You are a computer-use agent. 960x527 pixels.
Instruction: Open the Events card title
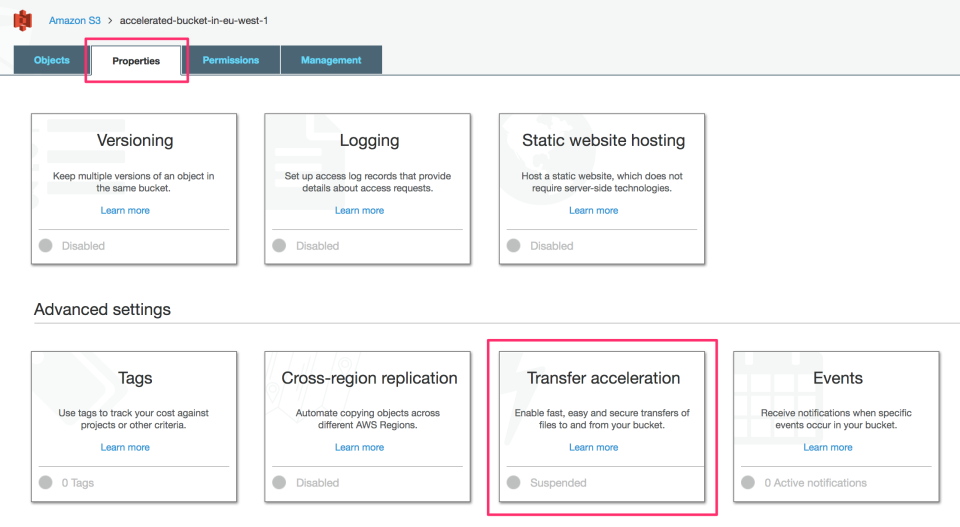coord(838,378)
